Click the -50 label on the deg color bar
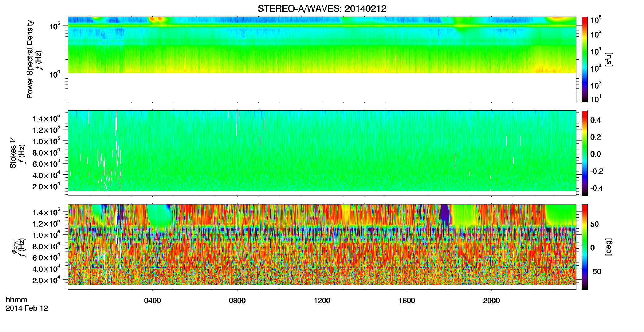The width and height of the screenshot is (644, 332). [596, 272]
